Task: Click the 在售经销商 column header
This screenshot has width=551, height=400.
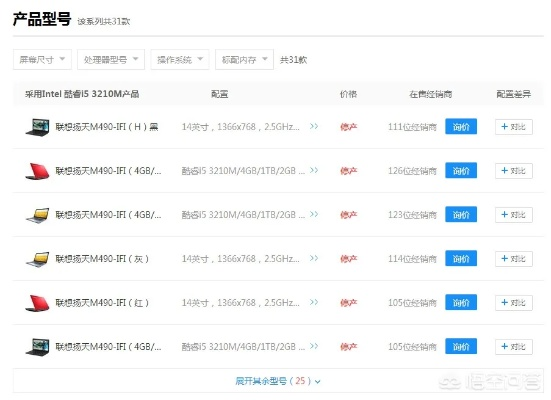Action: pyautogui.click(x=430, y=94)
